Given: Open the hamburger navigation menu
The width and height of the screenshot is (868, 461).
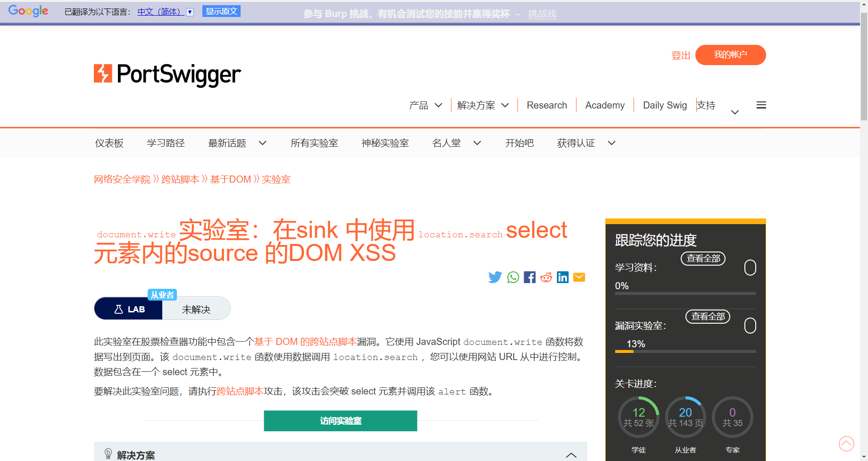Looking at the screenshot, I should click(x=761, y=104).
